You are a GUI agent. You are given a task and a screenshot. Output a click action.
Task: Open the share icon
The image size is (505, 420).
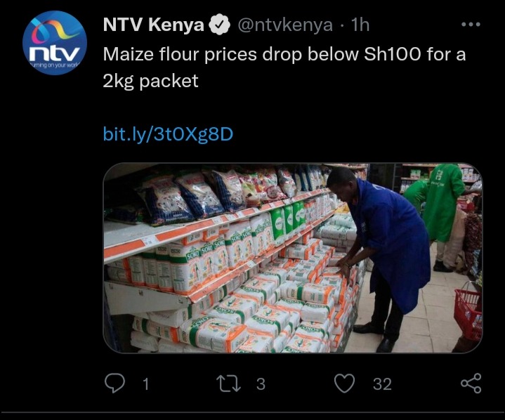tap(471, 383)
